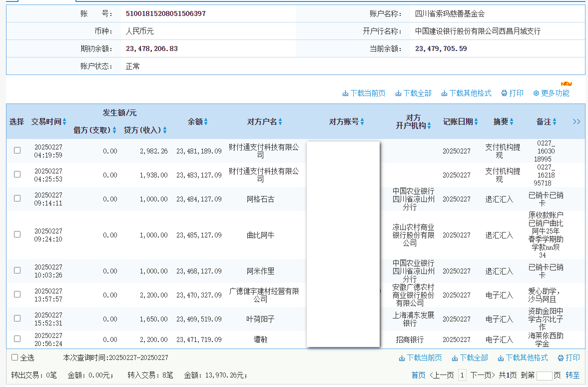Click 选择 column header

coord(16,121)
